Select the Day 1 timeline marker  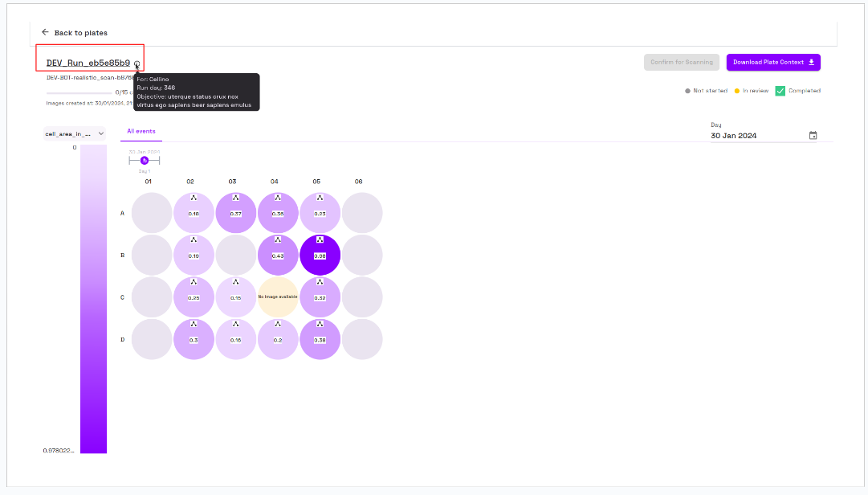(x=145, y=161)
